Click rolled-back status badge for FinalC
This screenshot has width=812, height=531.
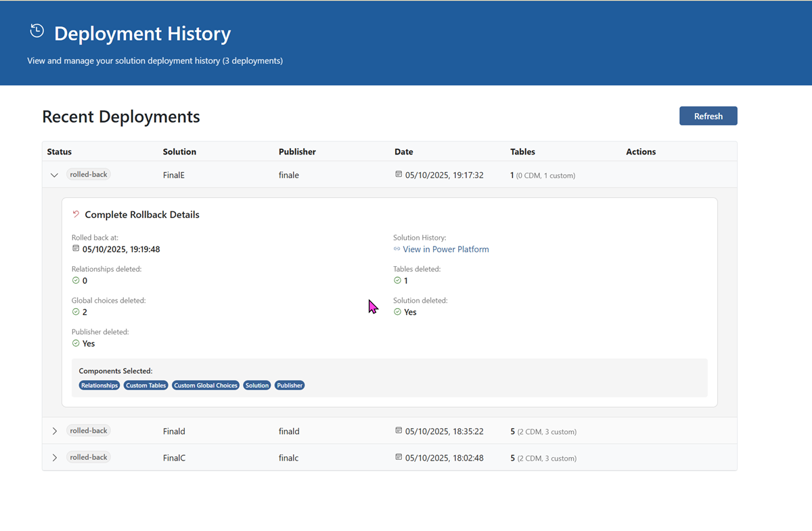[x=89, y=457]
